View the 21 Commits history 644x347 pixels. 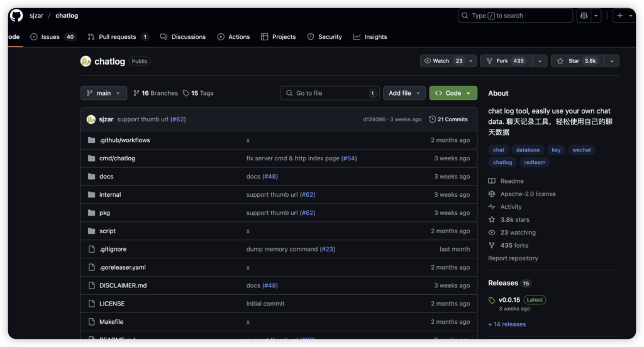[448, 119]
